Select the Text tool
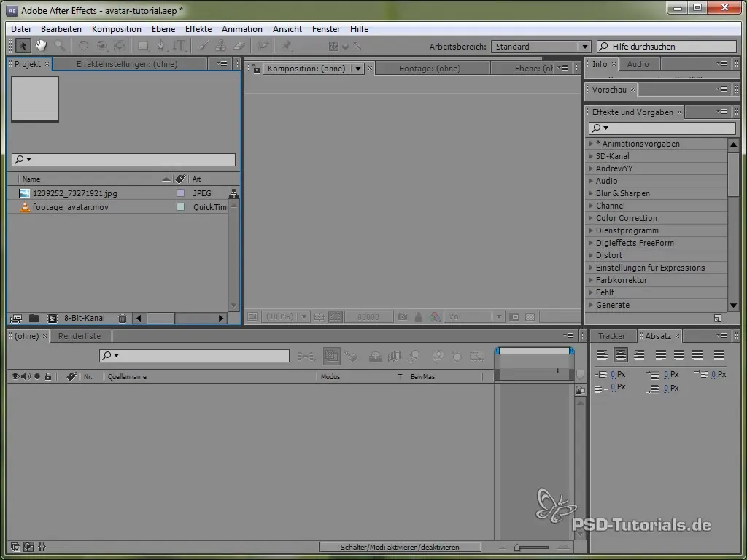The height and width of the screenshot is (560, 747). 179,46
